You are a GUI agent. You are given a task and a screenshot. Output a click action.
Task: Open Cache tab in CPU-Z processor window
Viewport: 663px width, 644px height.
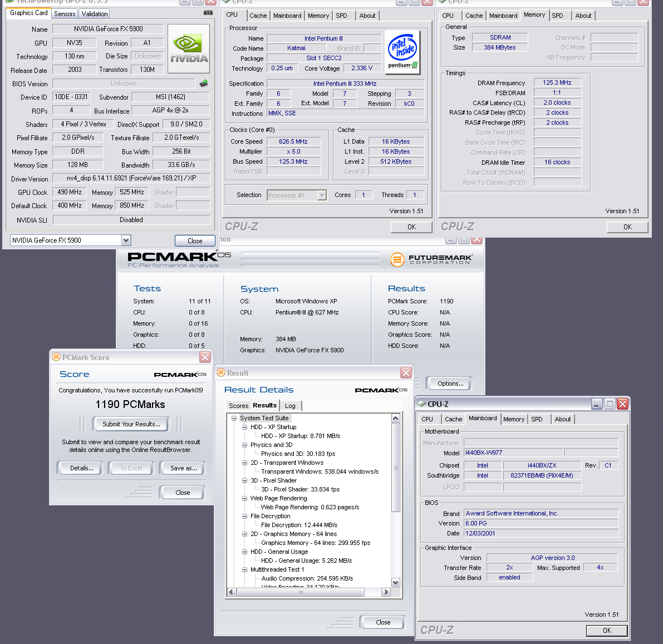[258, 16]
